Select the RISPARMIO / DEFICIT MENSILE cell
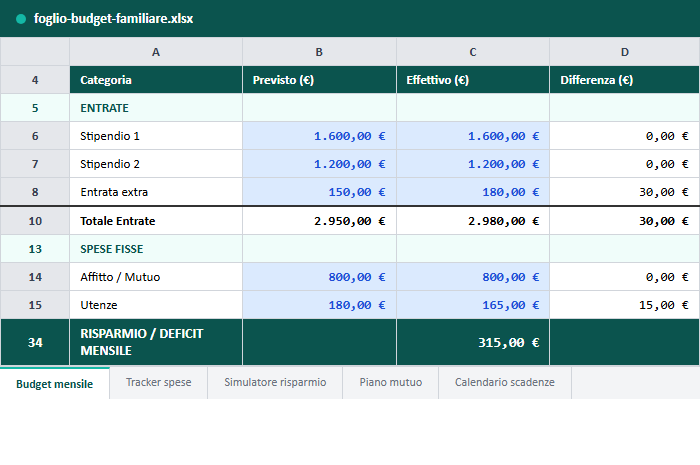The height and width of the screenshot is (465, 700). coord(156,342)
